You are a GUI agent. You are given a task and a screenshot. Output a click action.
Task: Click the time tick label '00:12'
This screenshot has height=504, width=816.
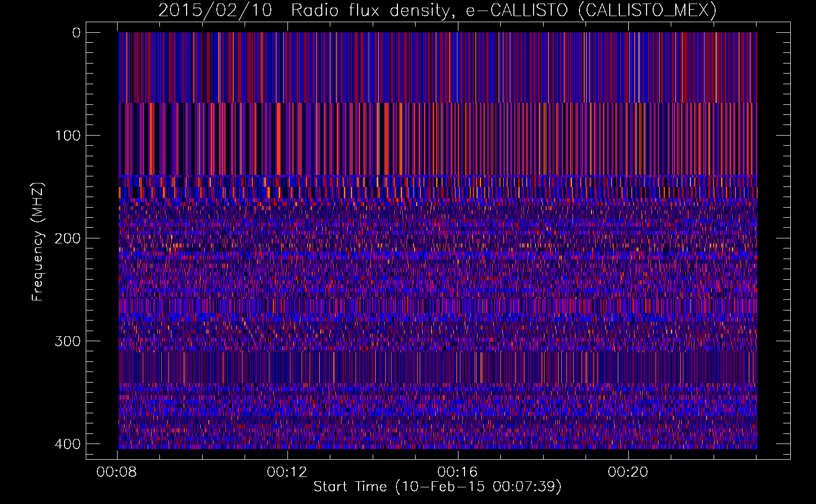287,472
